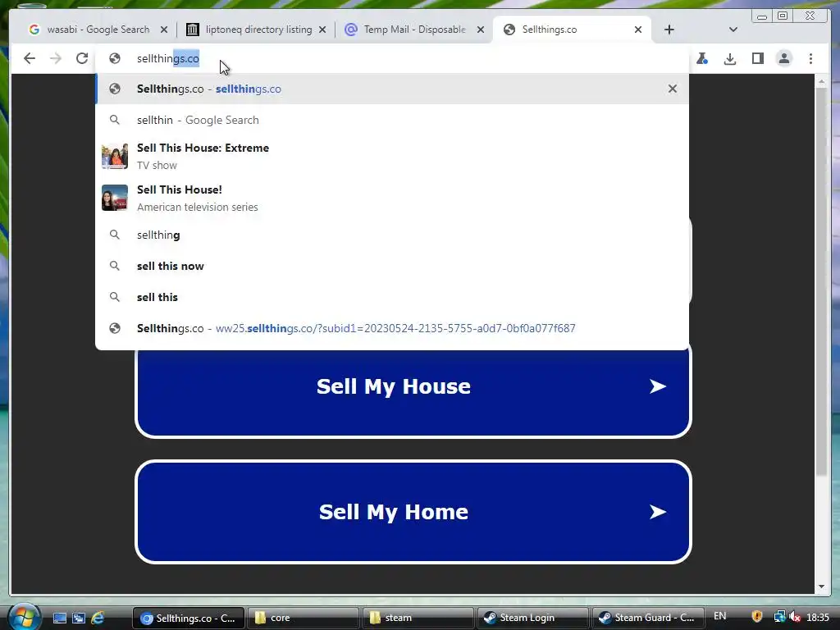
Task: Open the profile avatar menu
Action: (x=784, y=58)
